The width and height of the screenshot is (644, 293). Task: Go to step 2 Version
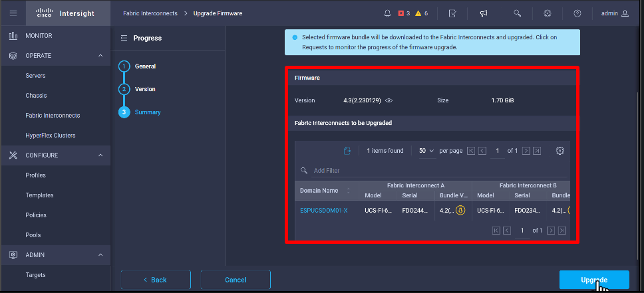pyautogui.click(x=138, y=89)
